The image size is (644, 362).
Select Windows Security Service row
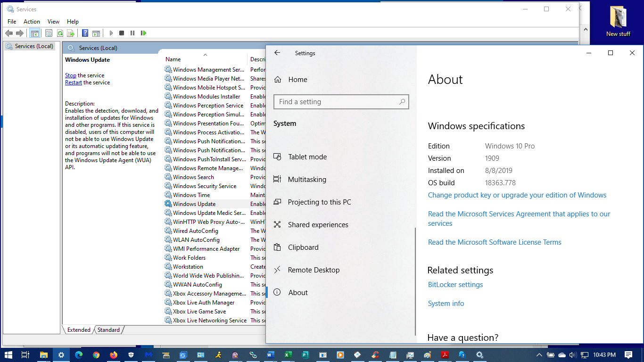coord(215,186)
